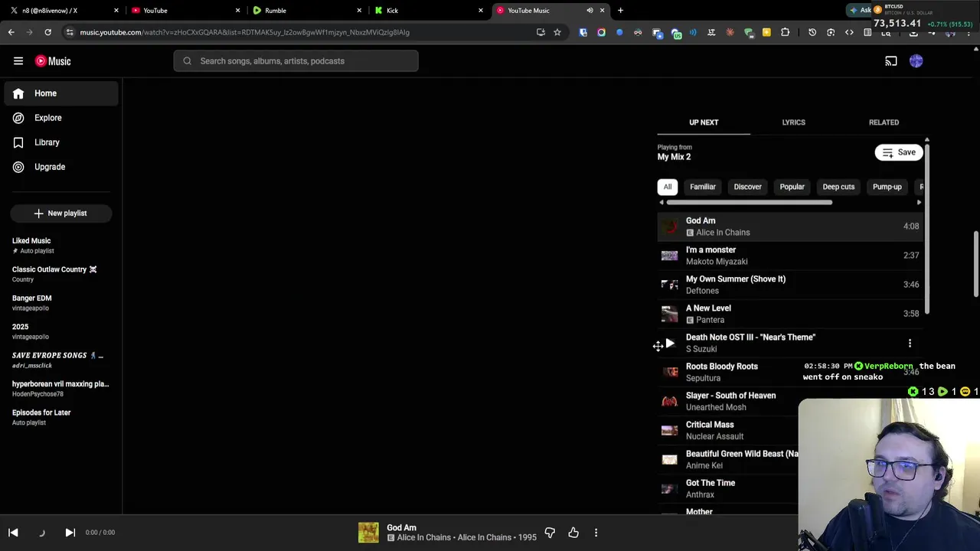Select the All filter chip
The height and width of the screenshot is (551, 980).
click(x=668, y=187)
